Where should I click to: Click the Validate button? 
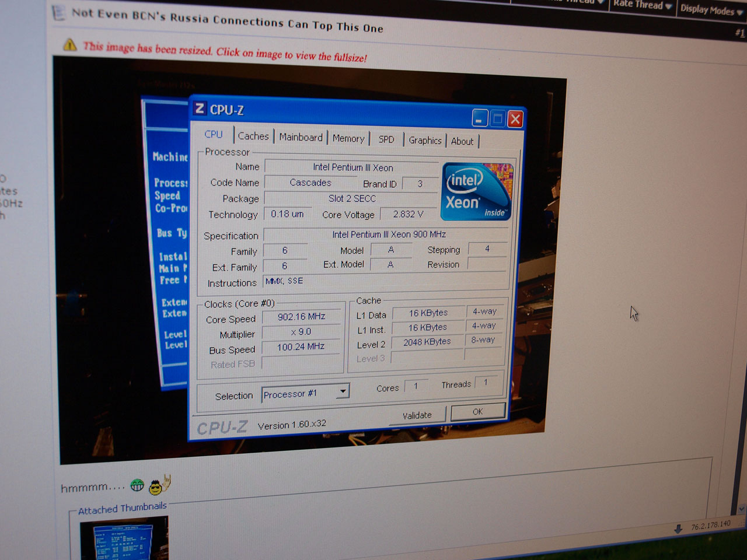(x=417, y=415)
